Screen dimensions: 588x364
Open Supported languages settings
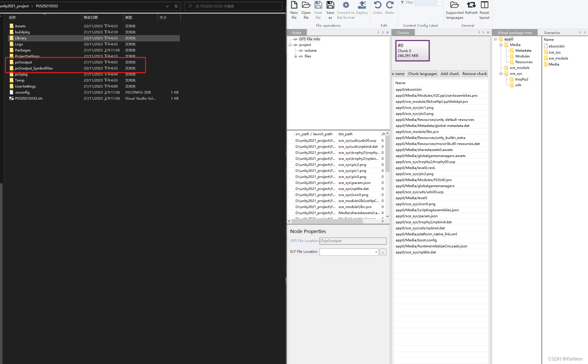(454, 10)
